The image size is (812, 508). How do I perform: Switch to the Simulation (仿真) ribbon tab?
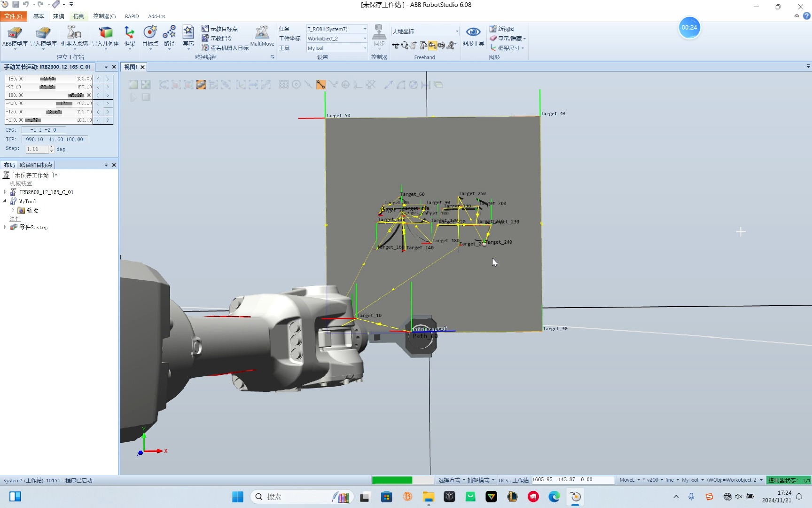(78, 16)
